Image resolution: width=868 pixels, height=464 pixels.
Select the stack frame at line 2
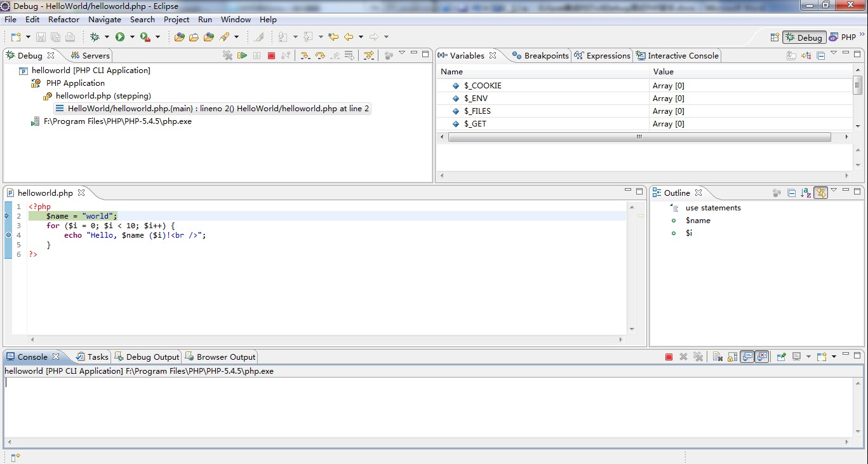pos(213,109)
